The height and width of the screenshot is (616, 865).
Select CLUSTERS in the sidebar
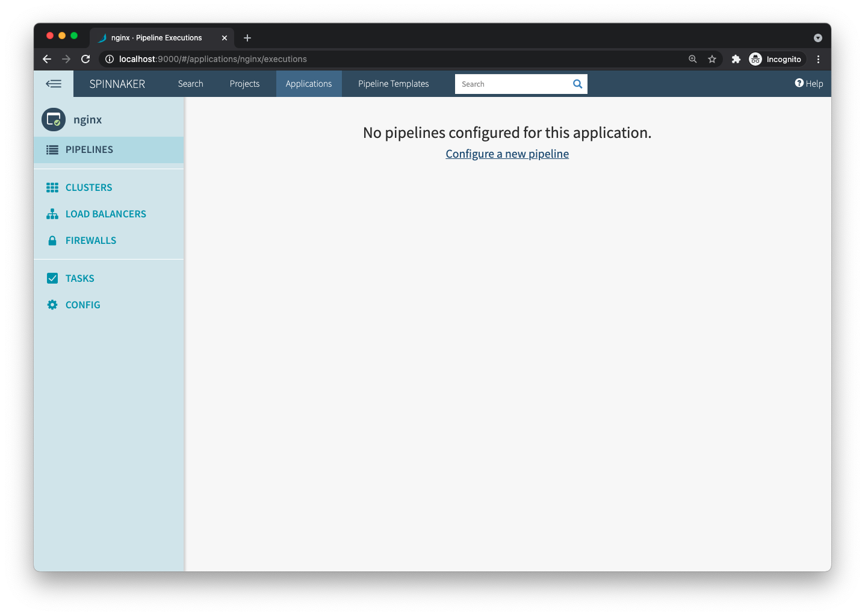coord(109,188)
